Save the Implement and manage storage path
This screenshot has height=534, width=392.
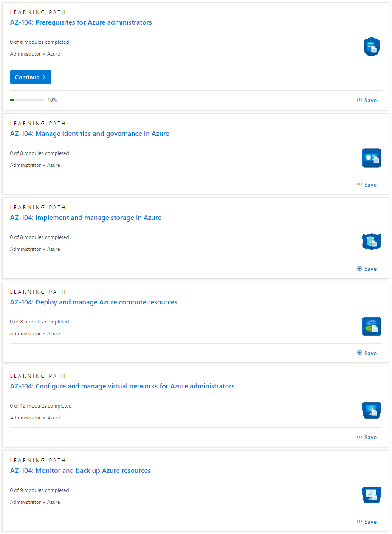click(x=367, y=269)
